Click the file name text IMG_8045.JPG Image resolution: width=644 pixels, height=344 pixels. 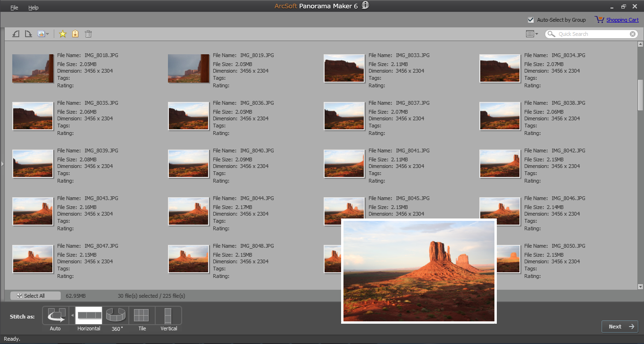pyautogui.click(x=413, y=198)
